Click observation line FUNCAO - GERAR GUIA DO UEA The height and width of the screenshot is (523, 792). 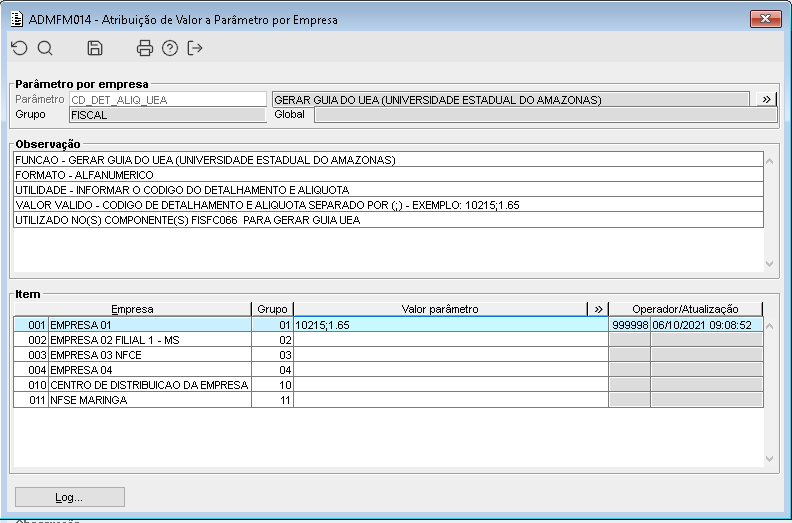tap(388, 160)
